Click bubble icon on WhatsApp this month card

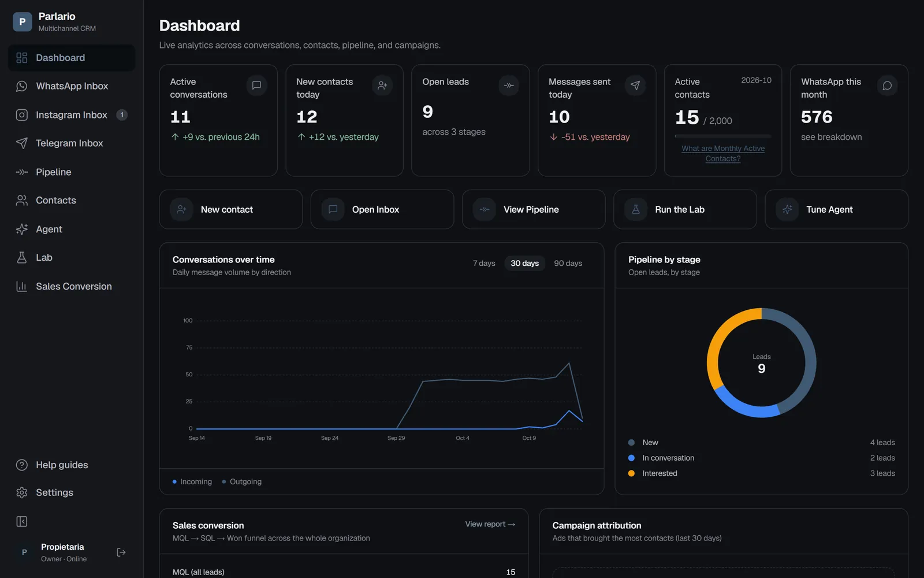(x=888, y=86)
